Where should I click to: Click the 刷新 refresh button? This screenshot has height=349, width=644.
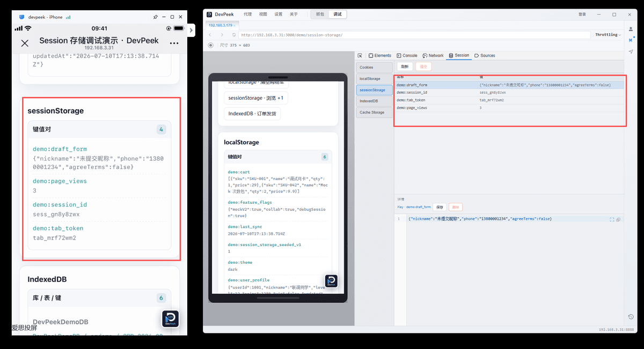[x=405, y=67]
